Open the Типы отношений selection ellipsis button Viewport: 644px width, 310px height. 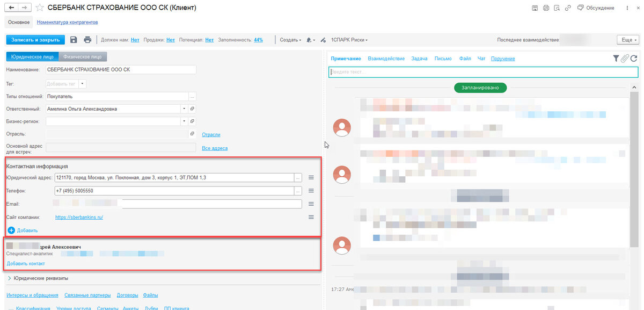192,97
